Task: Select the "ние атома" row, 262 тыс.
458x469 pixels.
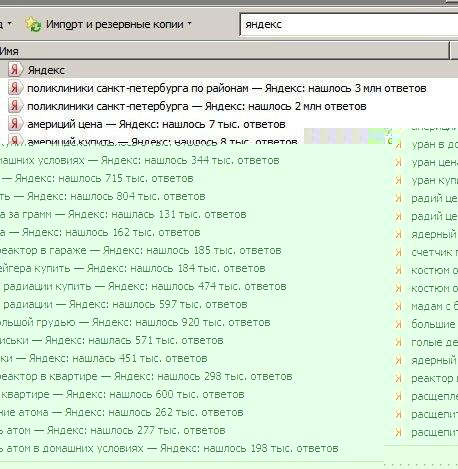Action: point(122,412)
